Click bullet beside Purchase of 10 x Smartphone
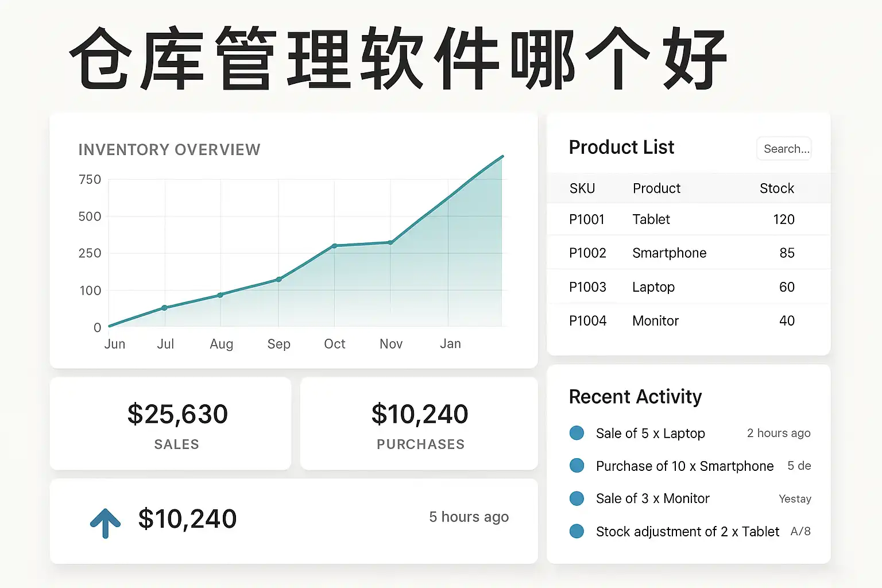The image size is (882, 588). click(577, 466)
